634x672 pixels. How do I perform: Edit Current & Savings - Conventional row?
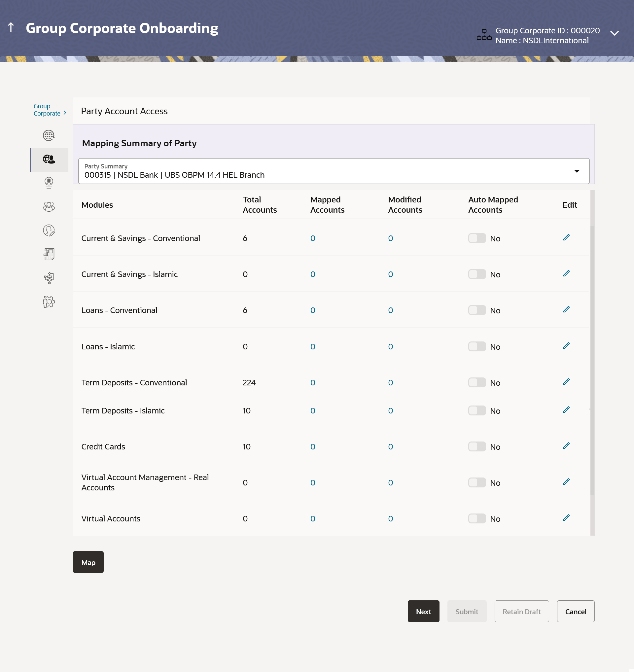tap(566, 237)
